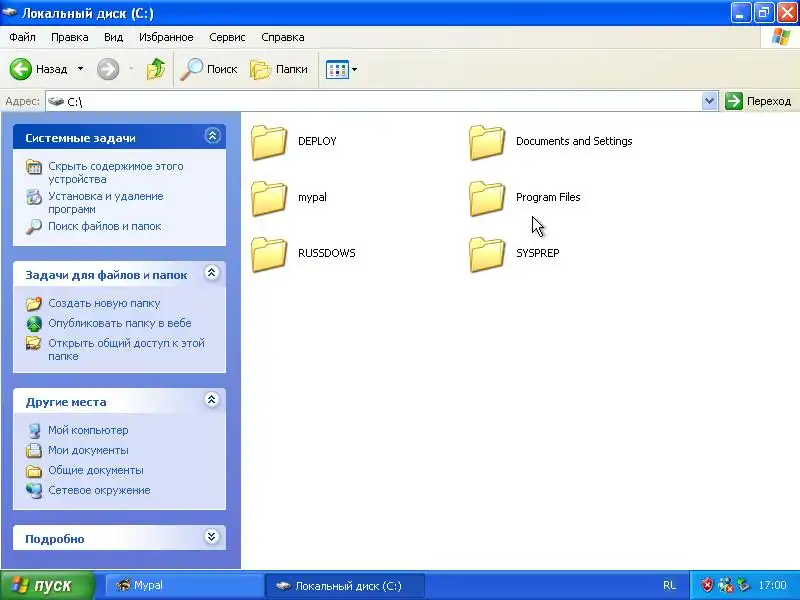Open the Views dropdown arrow

[355, 69]
